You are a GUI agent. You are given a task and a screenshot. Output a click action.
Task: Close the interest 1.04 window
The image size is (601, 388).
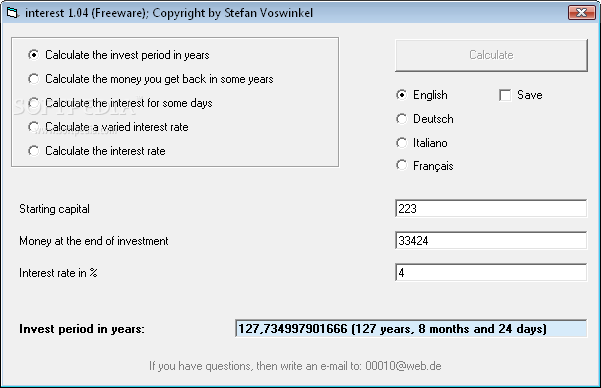[581, 13]
